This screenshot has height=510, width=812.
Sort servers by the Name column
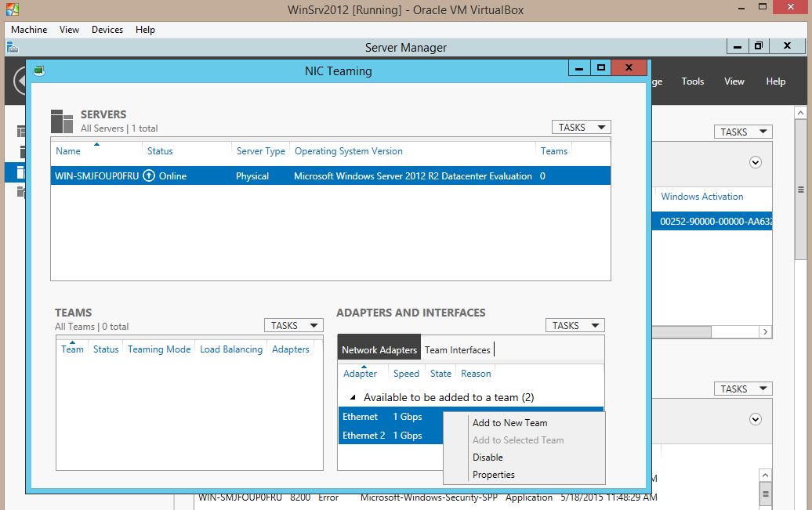pyautogui.click(x=68, y=151)
